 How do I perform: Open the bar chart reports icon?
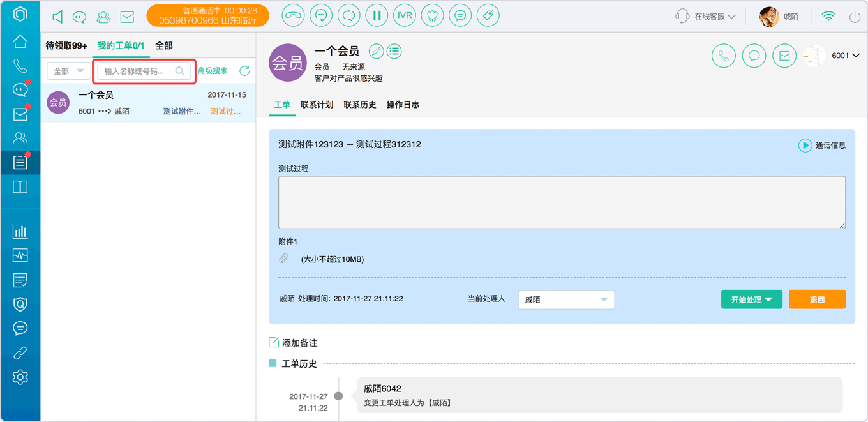point(20,232)
